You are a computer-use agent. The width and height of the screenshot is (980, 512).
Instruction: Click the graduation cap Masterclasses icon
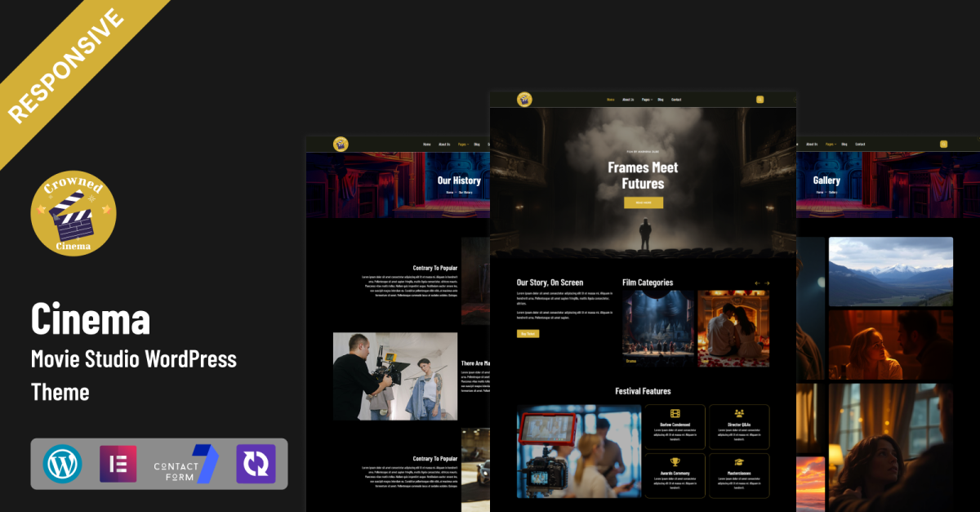[739, 462]
